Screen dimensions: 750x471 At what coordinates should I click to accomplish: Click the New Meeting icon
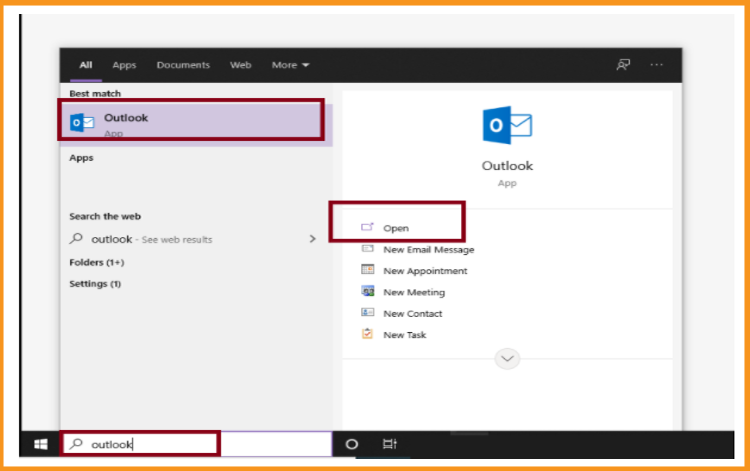(x=367, y=291)
